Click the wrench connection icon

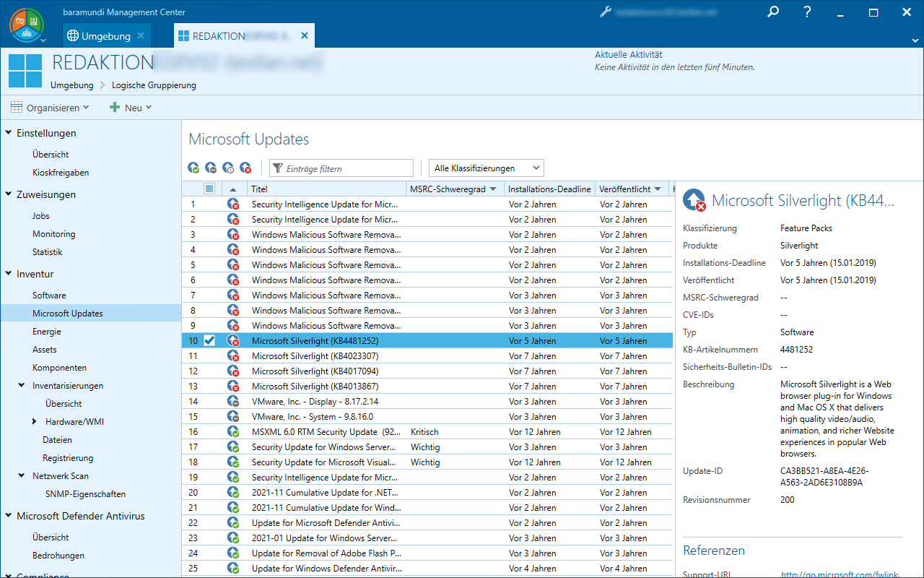(606, 12)
